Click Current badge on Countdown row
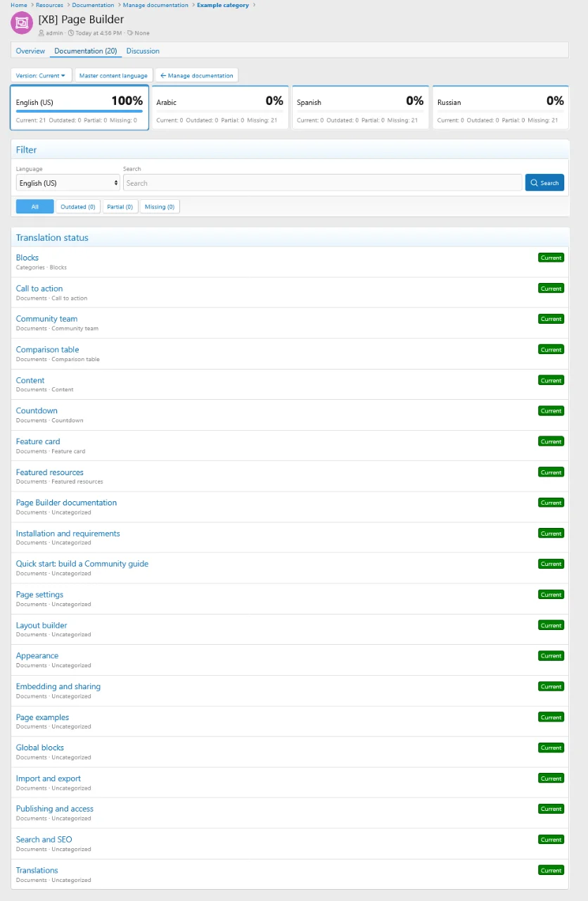 551,411
